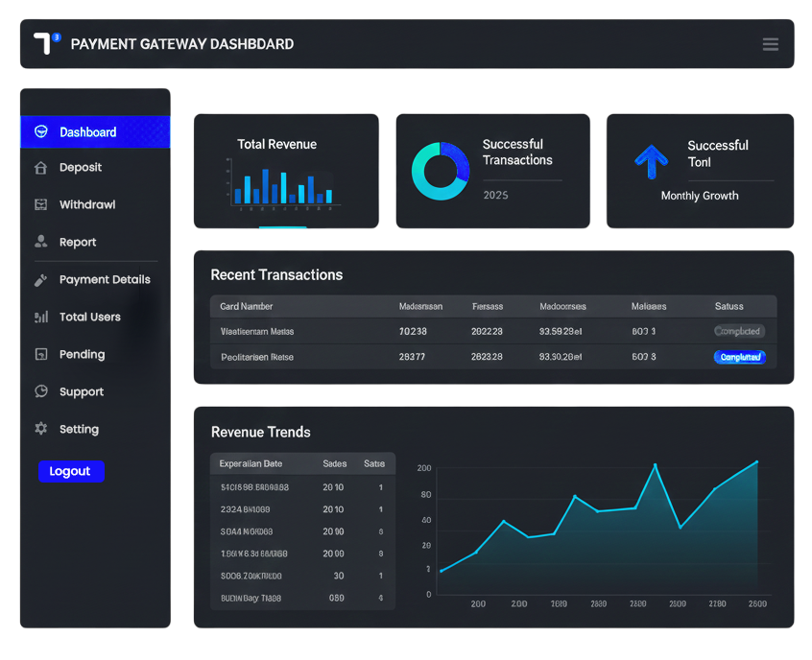Click the Setting gear icon

pyautogui.click(x=40, y=430)
